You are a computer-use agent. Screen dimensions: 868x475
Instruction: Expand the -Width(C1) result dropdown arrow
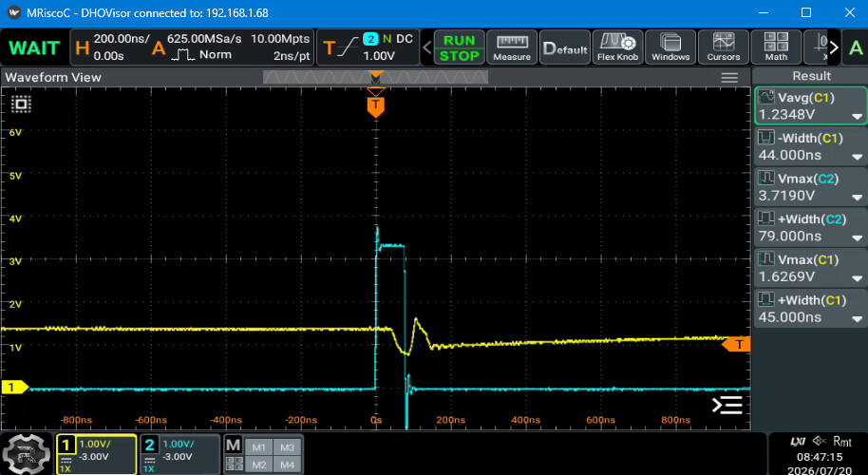click(858, 158)
